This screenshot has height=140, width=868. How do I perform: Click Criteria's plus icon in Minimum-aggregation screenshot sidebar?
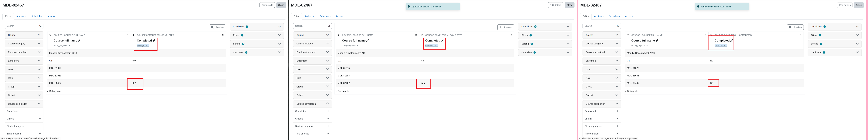[618, 119]
